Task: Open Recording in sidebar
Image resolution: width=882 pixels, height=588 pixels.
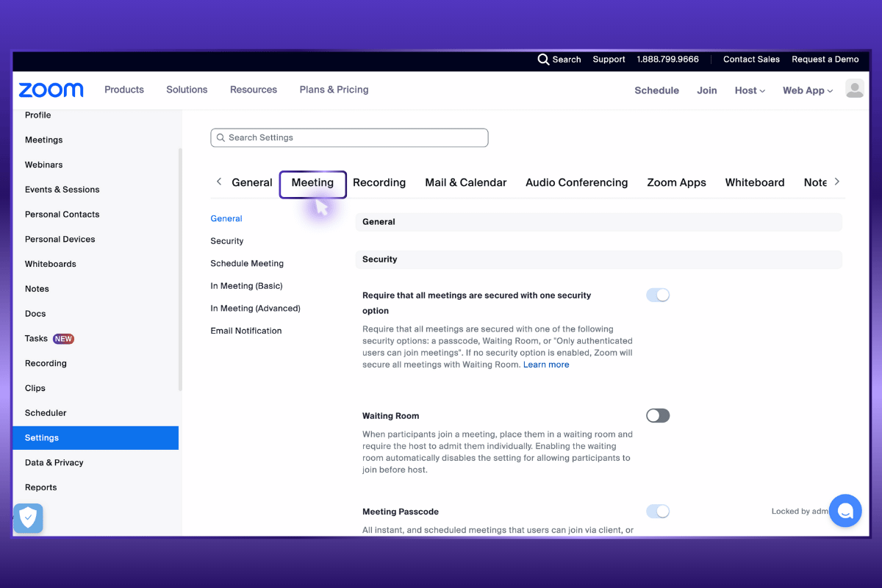Action: point(46,363)
